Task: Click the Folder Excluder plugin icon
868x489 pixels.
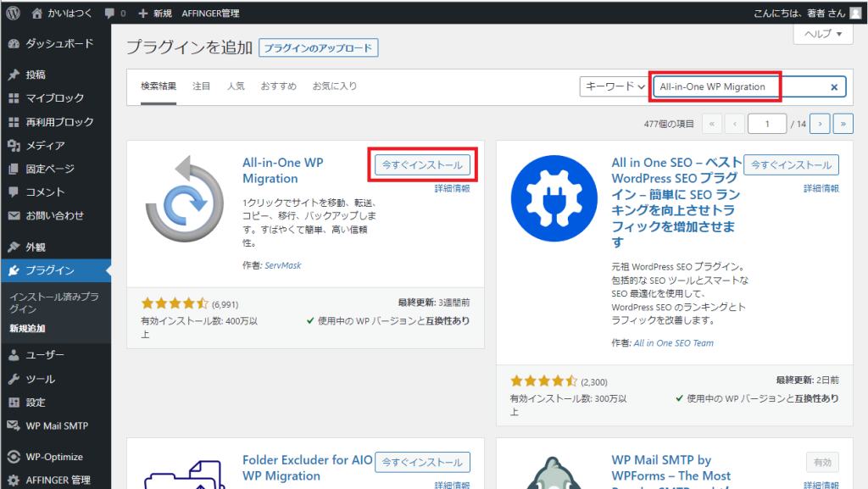Action: click(x=184, y=474)
